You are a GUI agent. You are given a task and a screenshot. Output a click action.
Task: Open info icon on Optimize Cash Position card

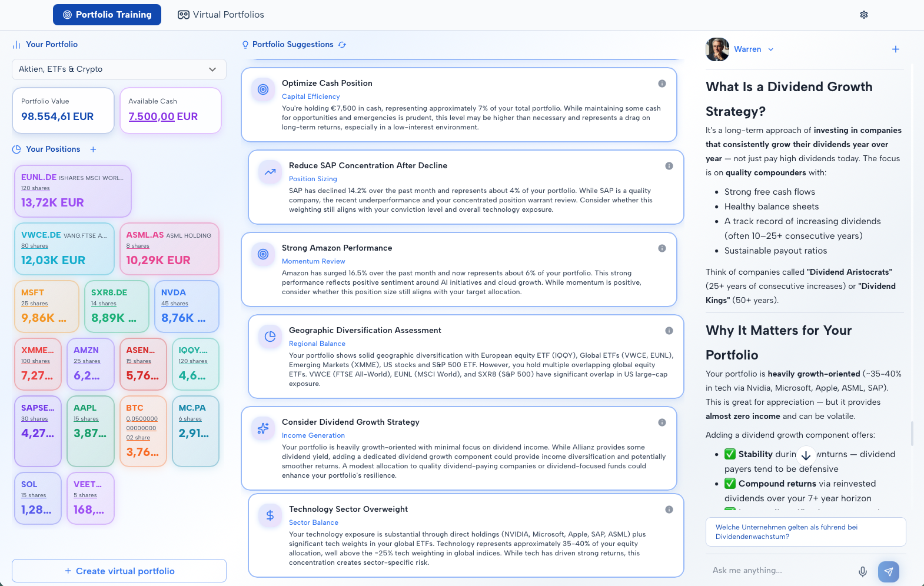coord(662,84)
